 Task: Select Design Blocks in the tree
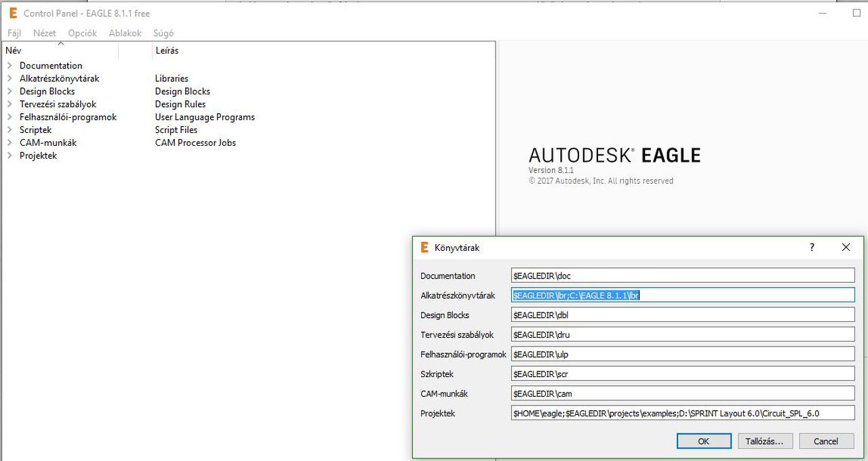point(47,92)
